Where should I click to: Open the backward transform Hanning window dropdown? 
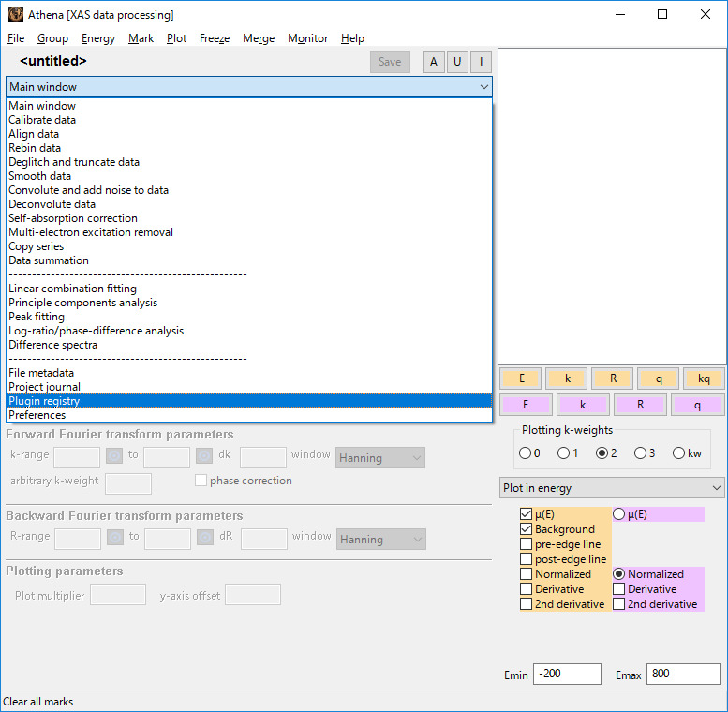click(x=381, y=540)
